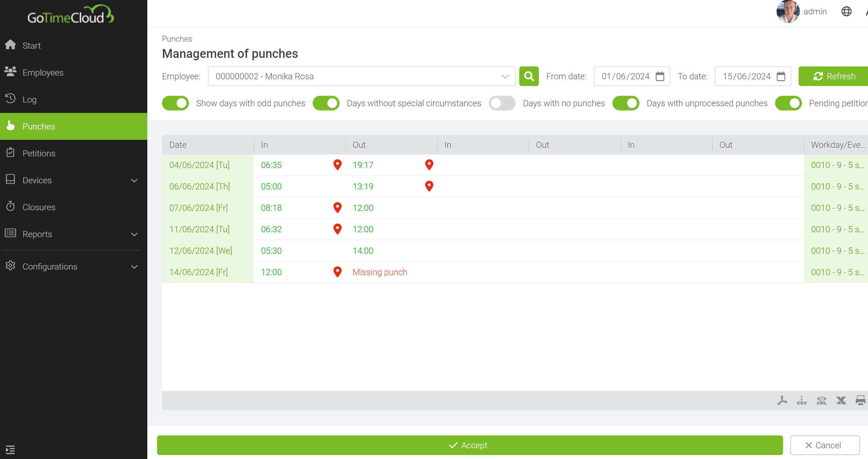Collapse sidebar with bottom-left menu icon

click(10, 450)
